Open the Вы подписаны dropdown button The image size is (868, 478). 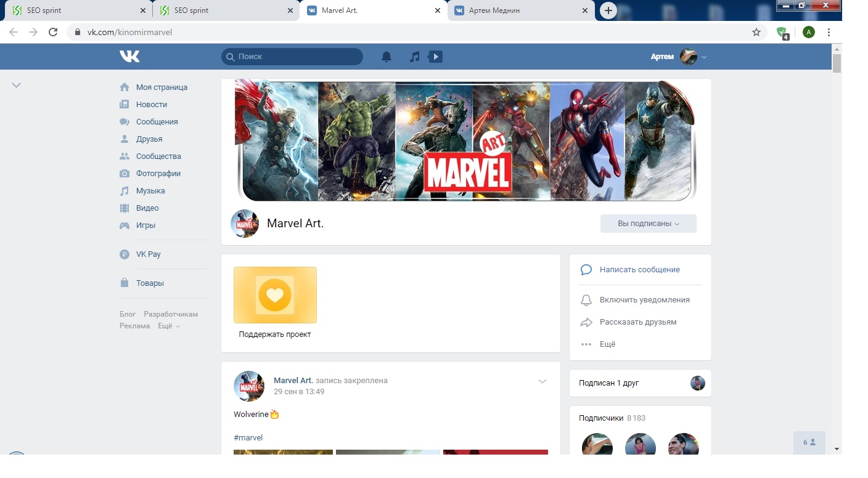tap(648, 224)
